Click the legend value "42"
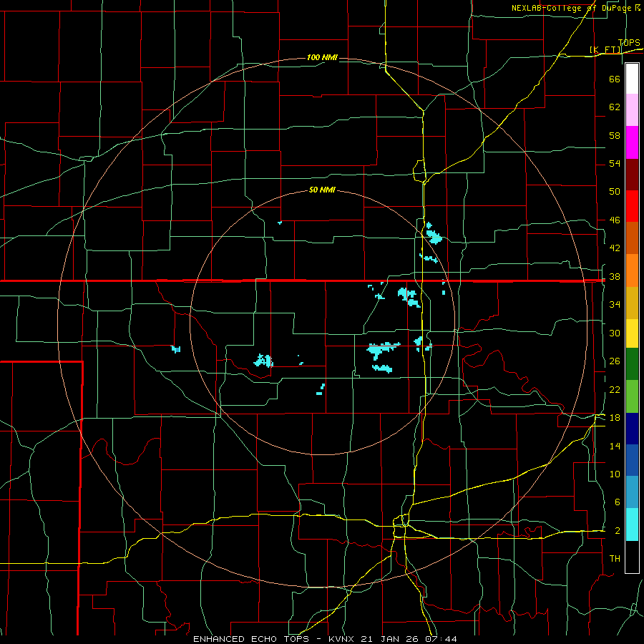 coord(615,248)
